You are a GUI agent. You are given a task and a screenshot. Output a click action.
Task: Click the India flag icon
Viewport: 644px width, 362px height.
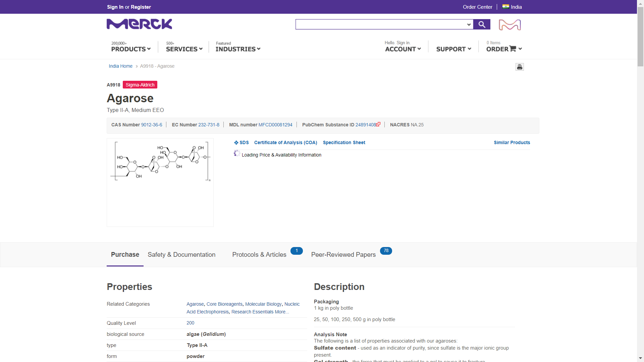click(x=505, y=7)
